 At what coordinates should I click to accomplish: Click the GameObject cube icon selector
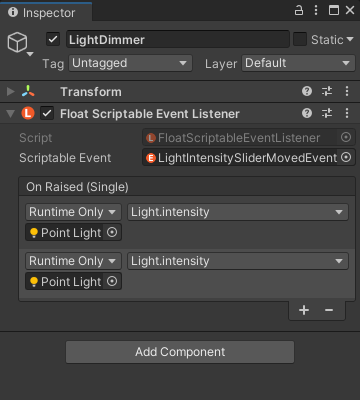coord(20,44)
